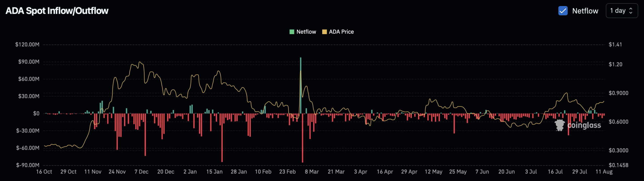Click the 7 Dec date on the x-axis
Viewport: 644px width, 181px height.
point(141,172)
